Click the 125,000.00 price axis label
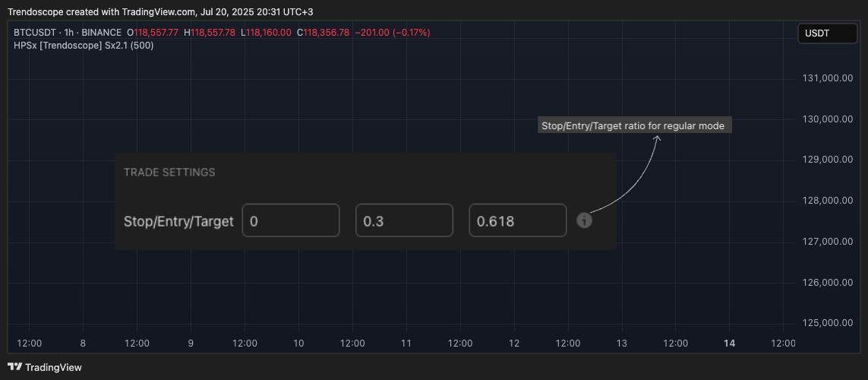The image size is (868, 380). [x=828, y=323]
